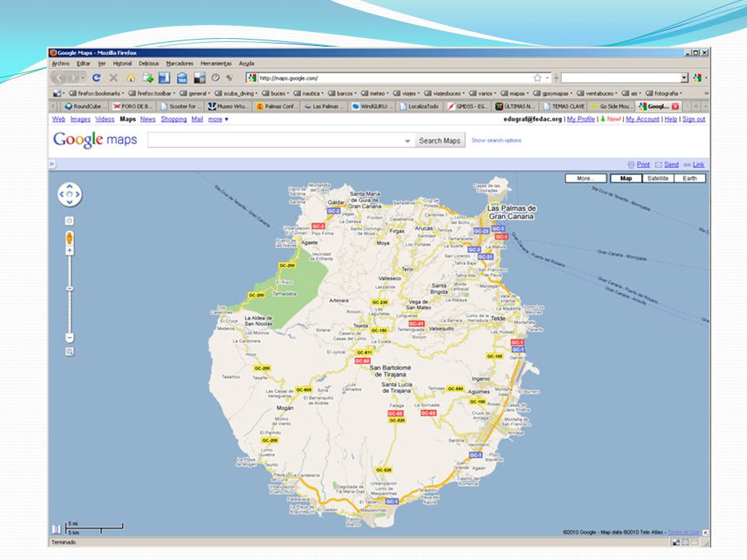
Task: Pick up the orange Street View pegman
Action: point(69,238)
